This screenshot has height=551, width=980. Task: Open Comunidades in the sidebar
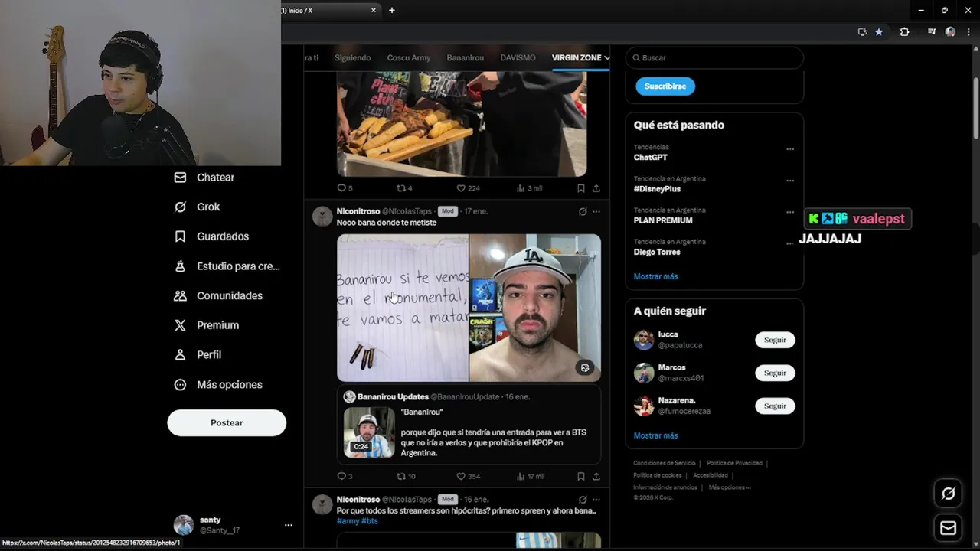point(218,295)
